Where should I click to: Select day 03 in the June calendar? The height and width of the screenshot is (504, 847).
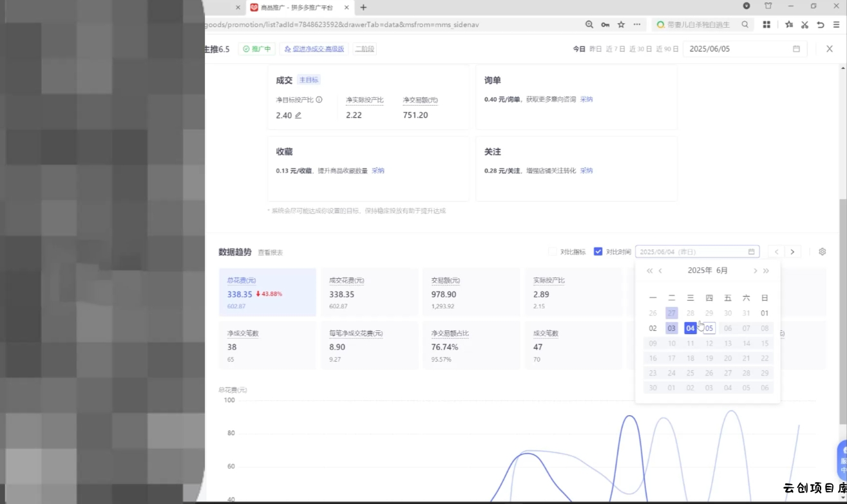point(671,328)
